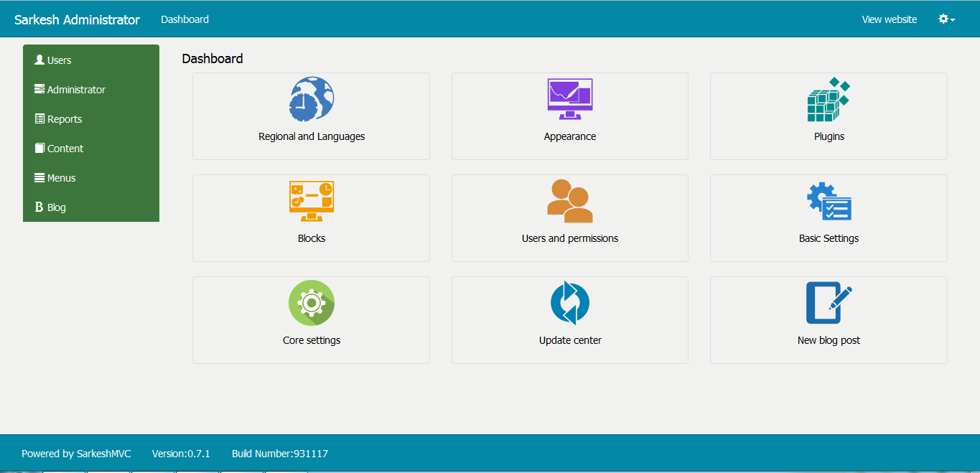Click the Blocks label text

tap(312, 238)
